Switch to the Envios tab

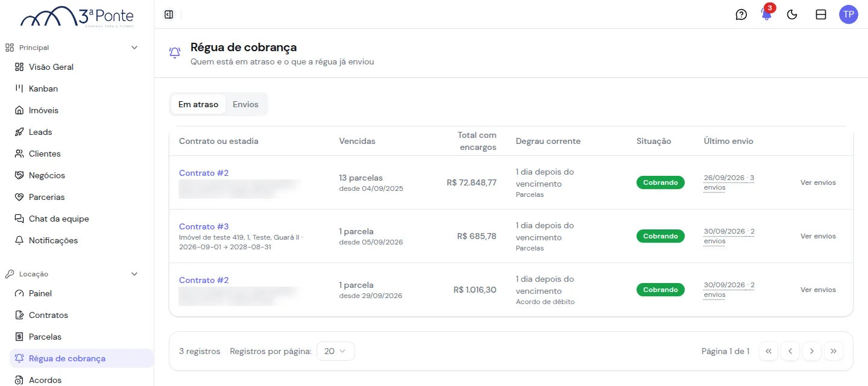(x=245, y=104)
